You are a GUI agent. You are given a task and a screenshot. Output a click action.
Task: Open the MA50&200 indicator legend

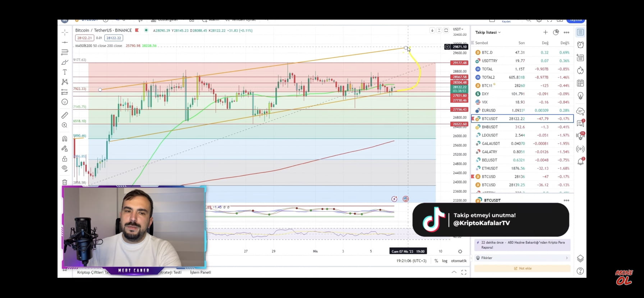[98, 46]
